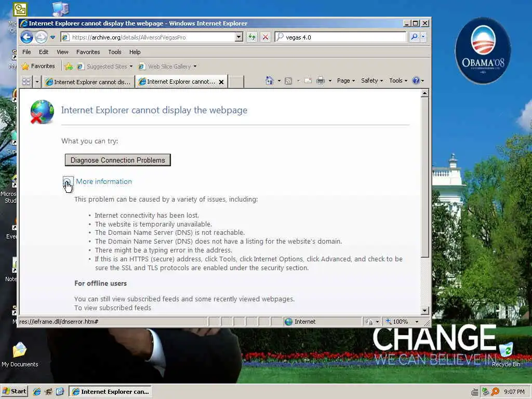Launch Internet Explorer from Quick Launch

(37, 392)
